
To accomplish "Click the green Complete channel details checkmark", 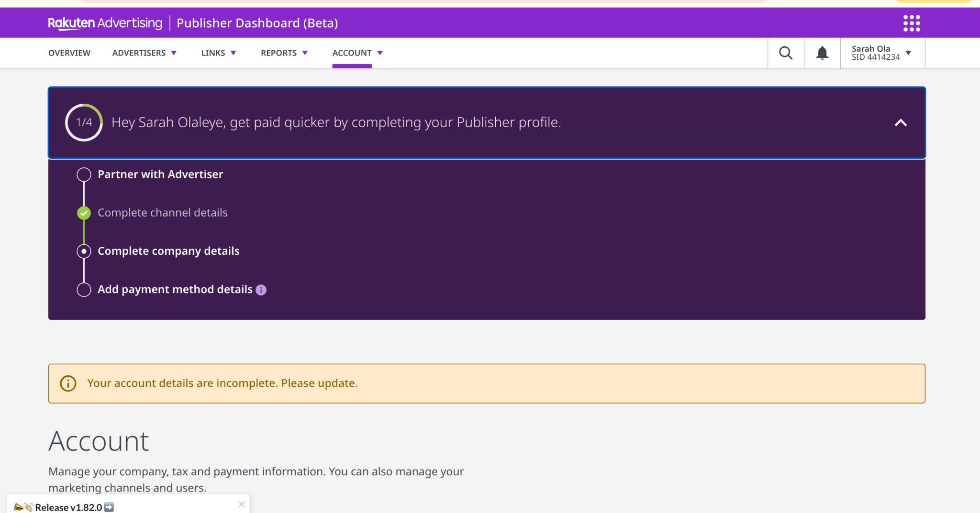I will click(84, 213).
